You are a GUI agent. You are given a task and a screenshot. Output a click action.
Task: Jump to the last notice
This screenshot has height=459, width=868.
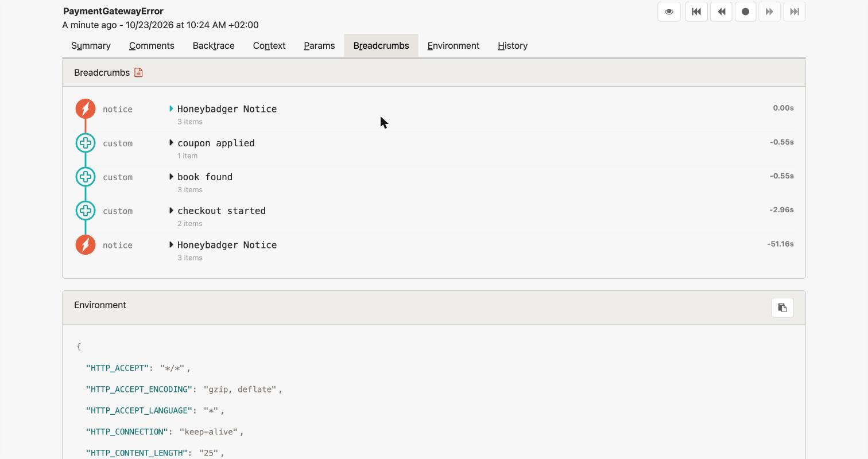[795, 11]
